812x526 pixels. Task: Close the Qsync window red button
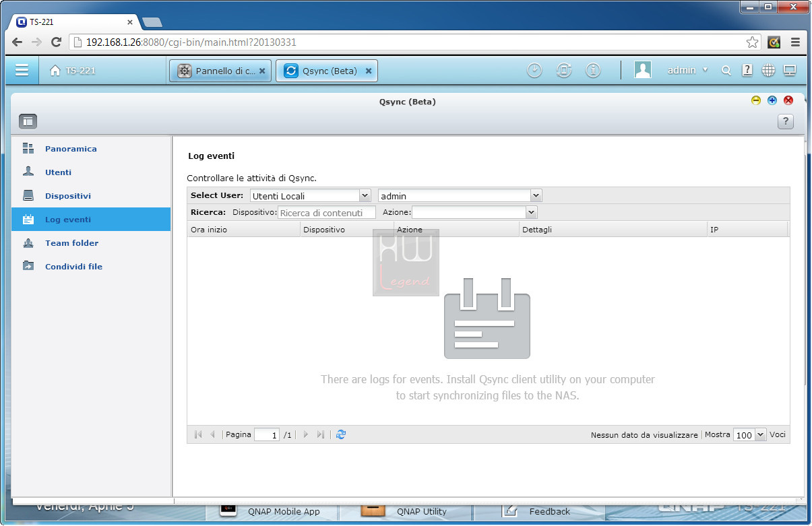[788, 100]
